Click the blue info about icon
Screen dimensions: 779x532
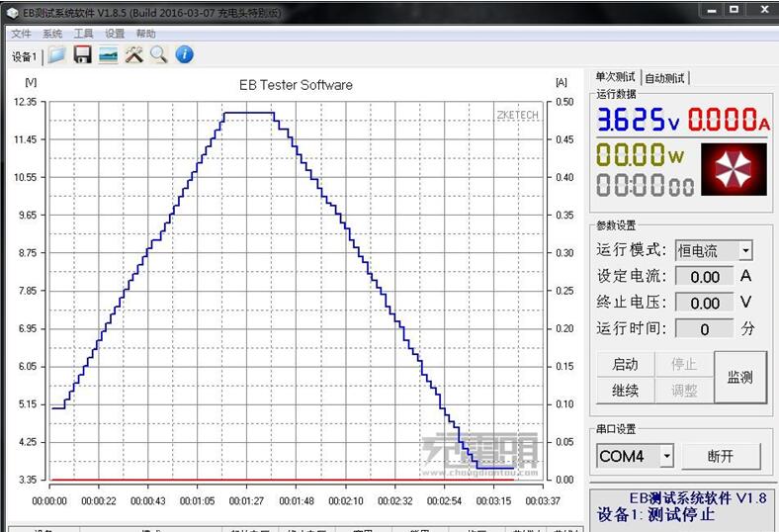[184, 55]
